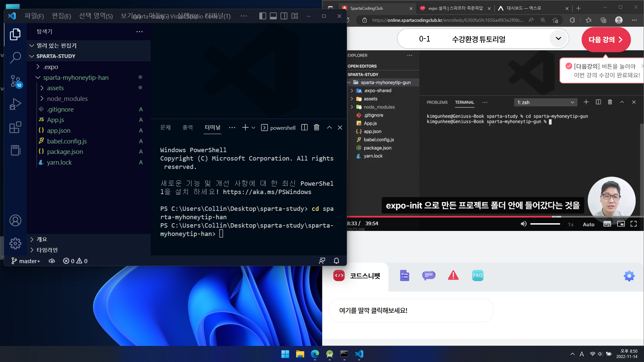Open the 코드스니펫 tab on Sparta page
The image size is (644, 362).
pos(356,276)
